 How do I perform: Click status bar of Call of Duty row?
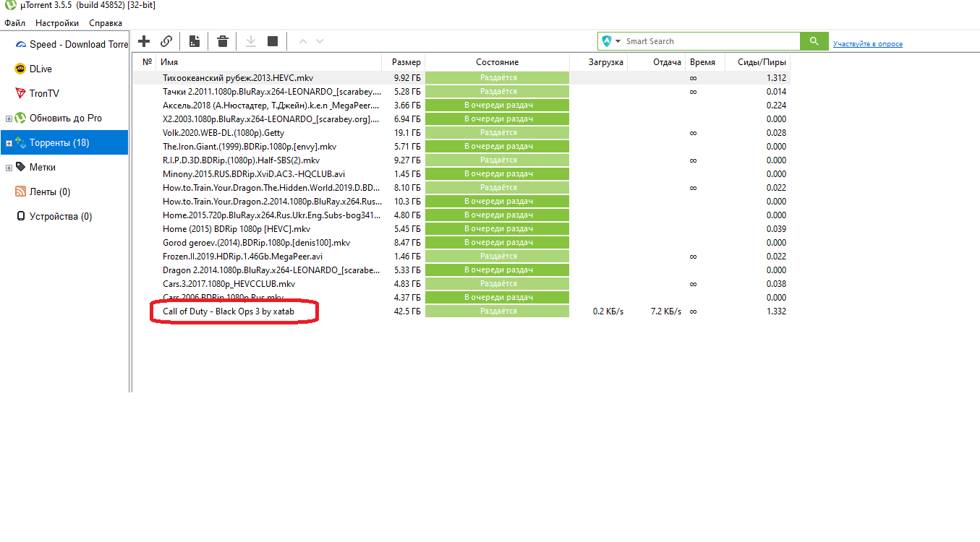point(498,311)
